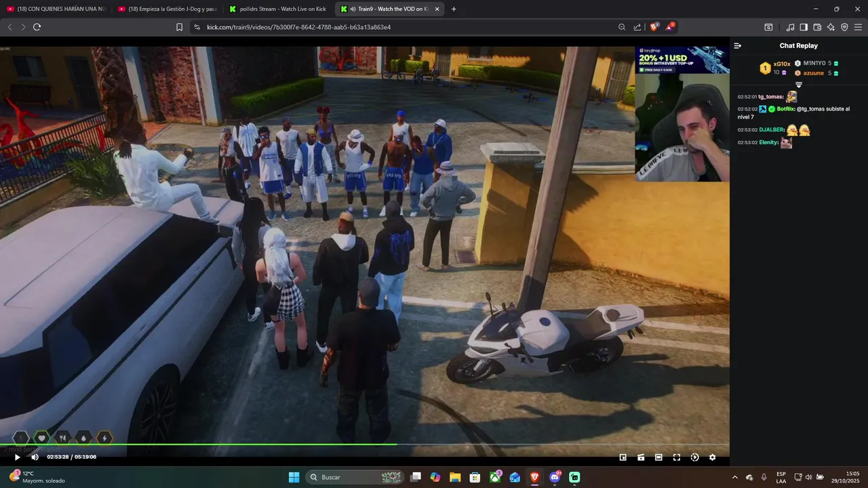Open File Explorer from taskbar

[455, 477]
